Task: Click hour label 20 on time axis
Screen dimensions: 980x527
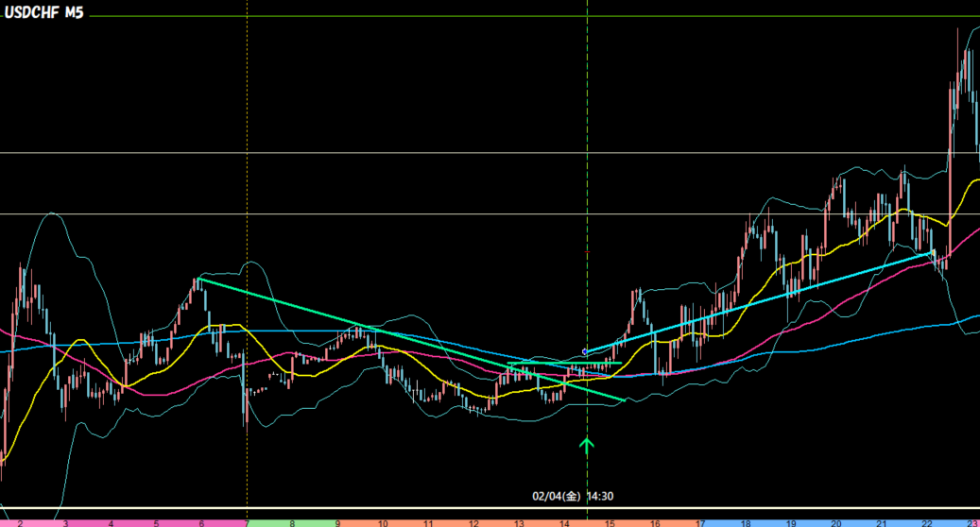Action: [x=836, y=523]
